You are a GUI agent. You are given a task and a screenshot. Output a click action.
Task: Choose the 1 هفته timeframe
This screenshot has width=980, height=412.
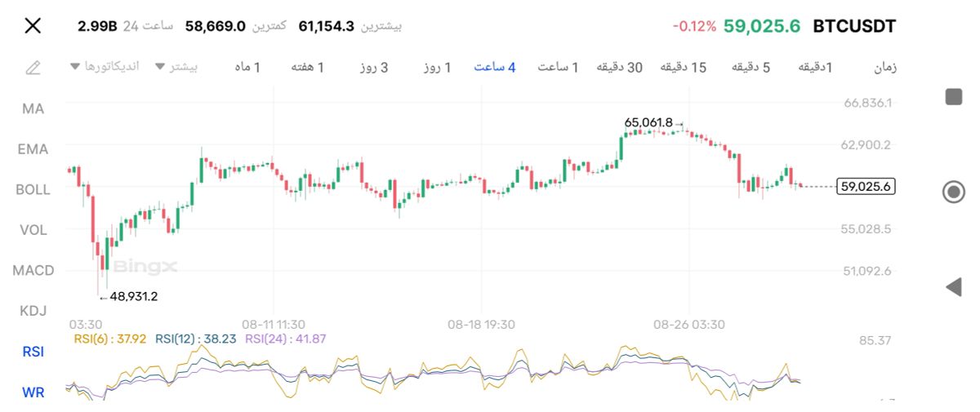coord(308,67)
